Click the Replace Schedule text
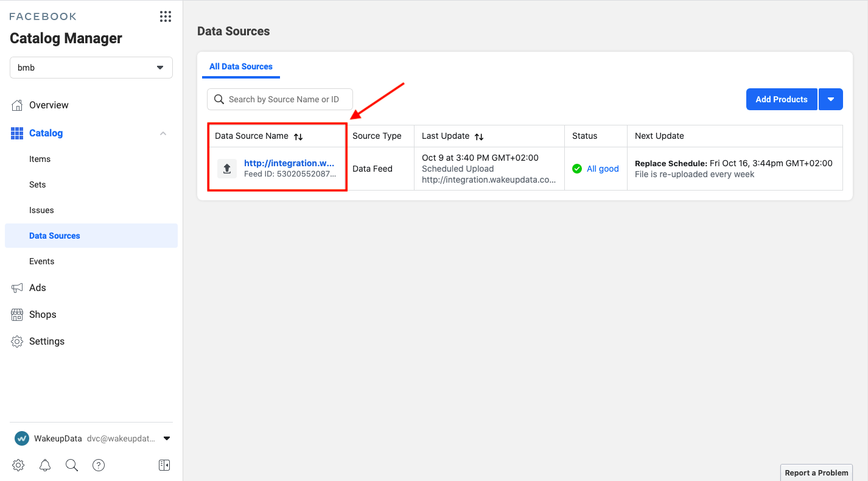The height and width of the screenshot is (481, 868). tap(671, 163)
